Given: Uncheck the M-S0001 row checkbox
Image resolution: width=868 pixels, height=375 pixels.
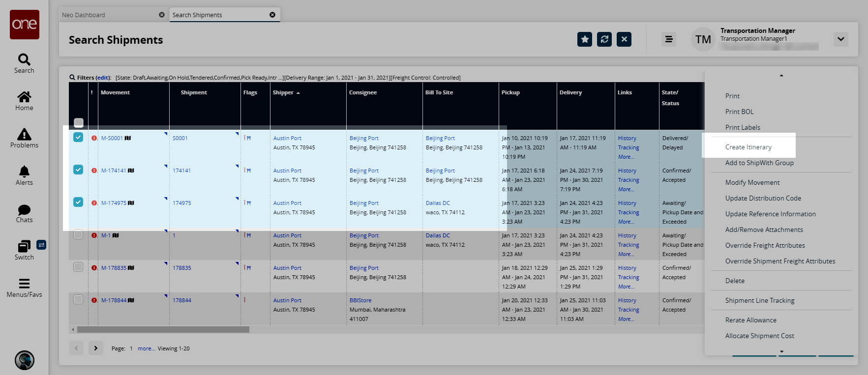Looking at the screenshot, I should (78, 137).
